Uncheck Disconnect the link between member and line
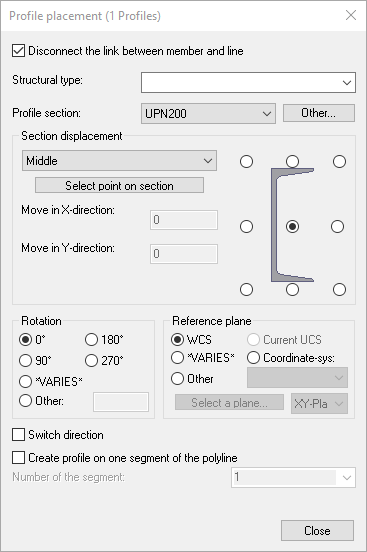 pos(18,51)
